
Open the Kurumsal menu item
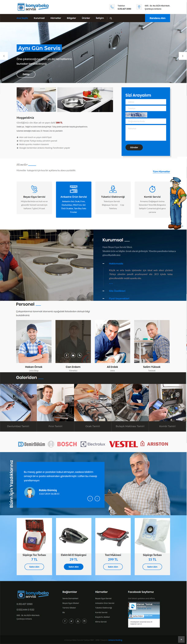(39, 18)
